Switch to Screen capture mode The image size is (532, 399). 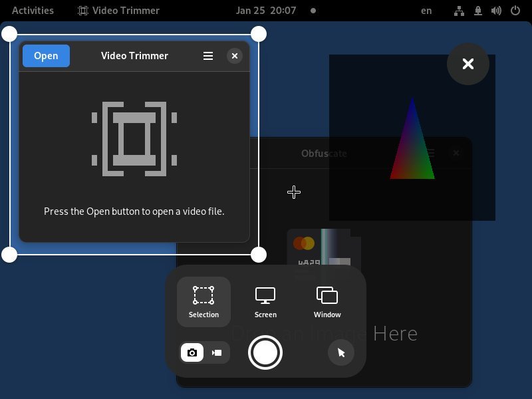coord(265,301)
